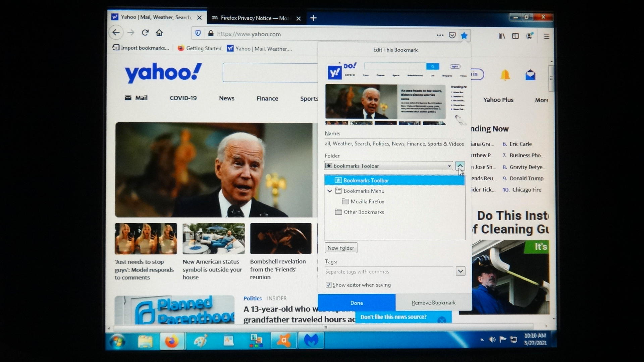Reload the current Yahoo page
The height and width of the screenshot is (362, 644).
click(145, 33)
